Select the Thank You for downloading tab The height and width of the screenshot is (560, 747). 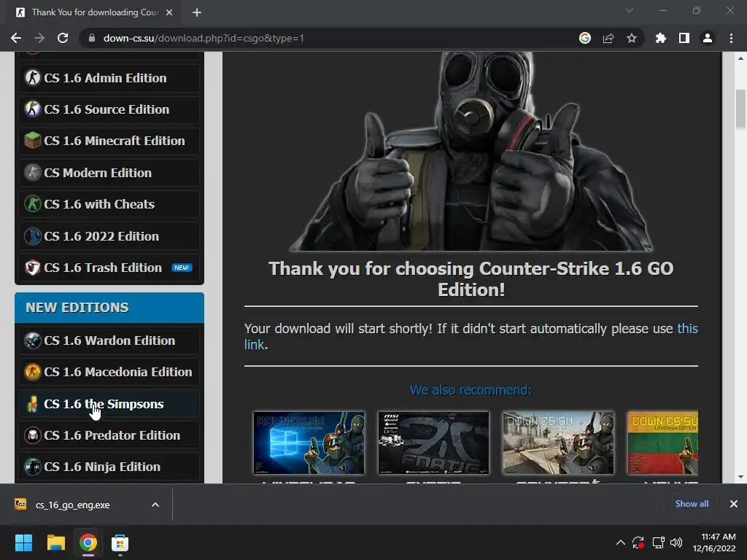click(94, 12)
